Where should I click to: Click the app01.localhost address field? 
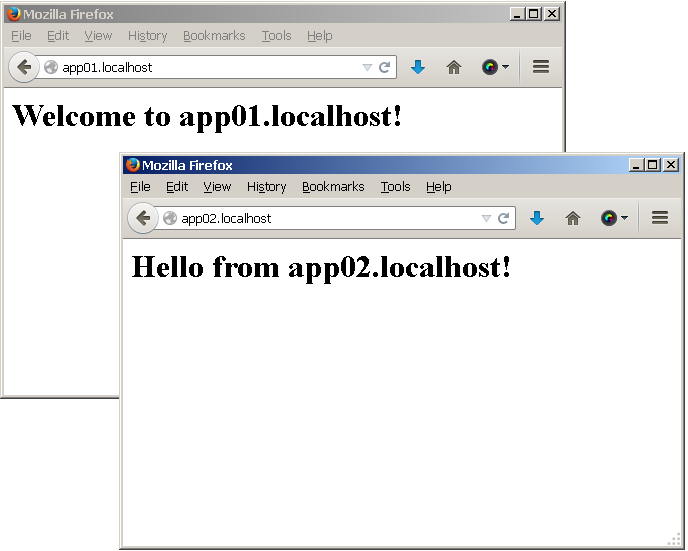[x=200, y=67]
